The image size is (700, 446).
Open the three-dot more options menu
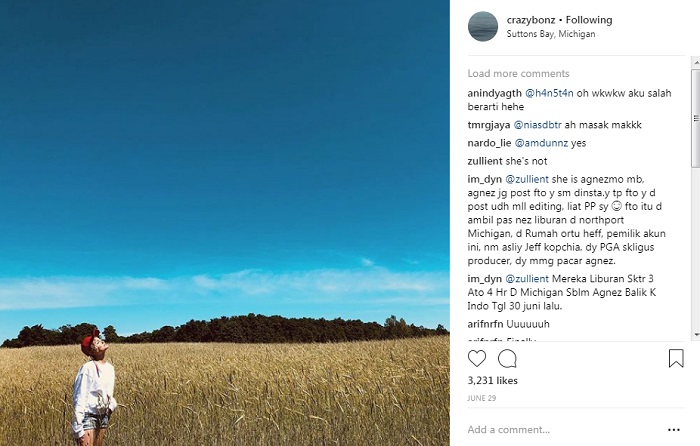(674, 429)
